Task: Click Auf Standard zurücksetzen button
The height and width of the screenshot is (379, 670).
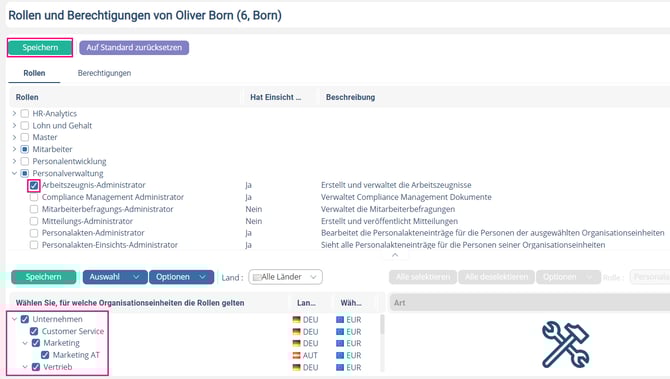Action: click(x=134, y=47)
